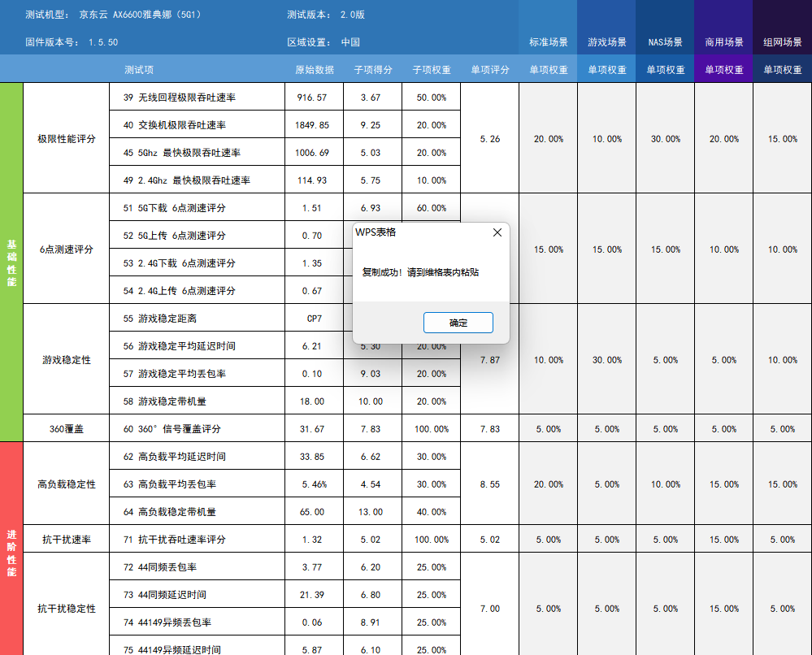Screen dimensions: 812x655
Task: Click row 60 360° 信号覆盖评分
Action: tap(197, 429)
